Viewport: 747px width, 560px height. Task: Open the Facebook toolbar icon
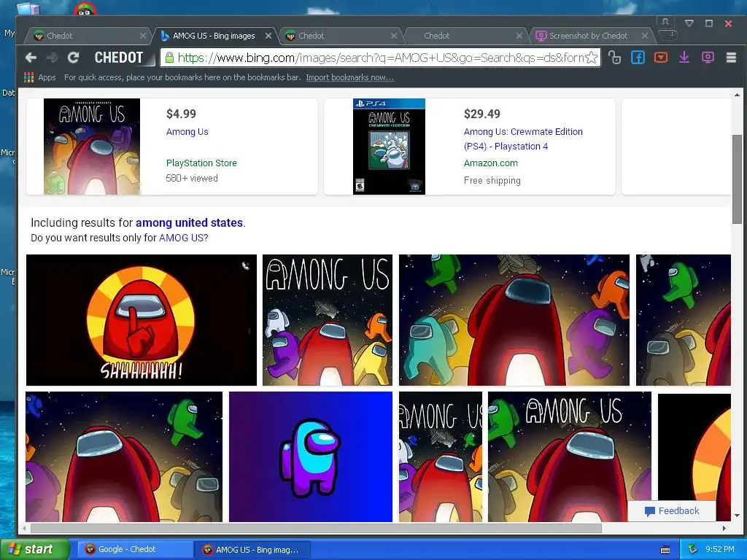638,58
